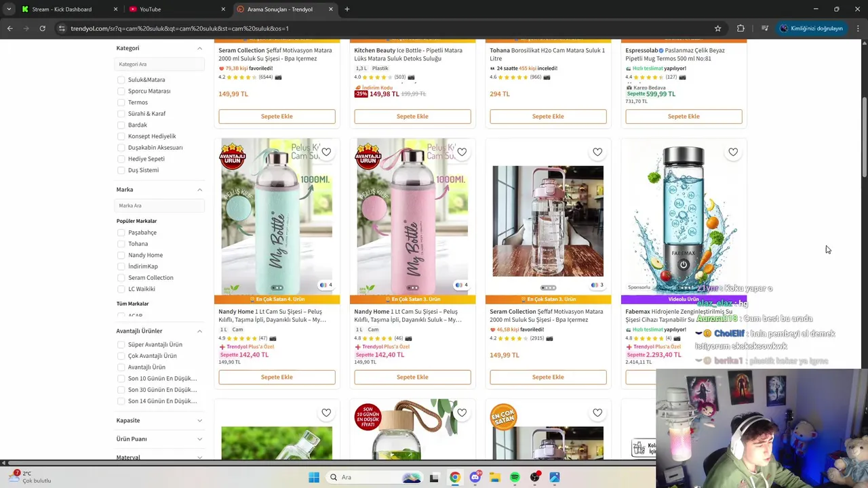
Task: Add bottom row green bottle to favorites
Action: [326, 413]
